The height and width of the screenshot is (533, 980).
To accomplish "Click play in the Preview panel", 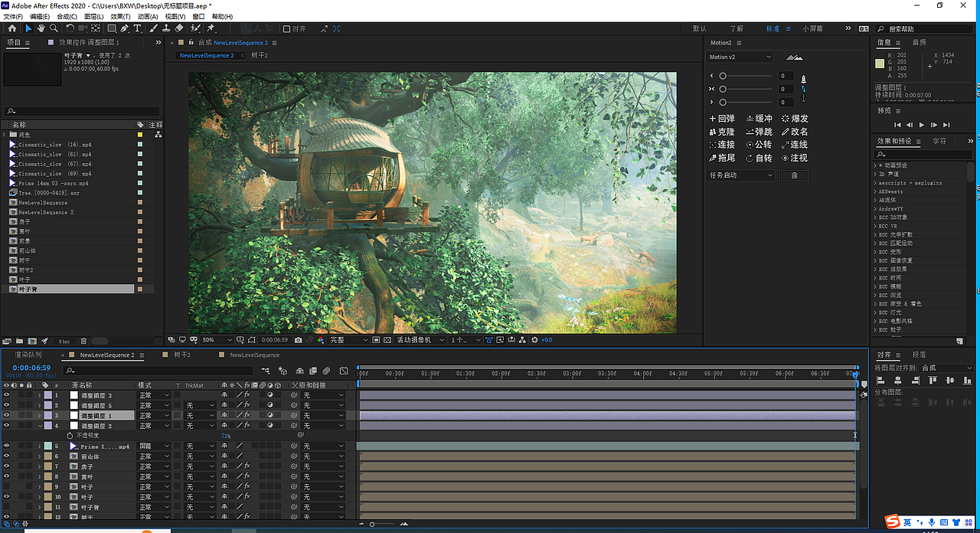I will pyautogui.click(x=922, y=124).
